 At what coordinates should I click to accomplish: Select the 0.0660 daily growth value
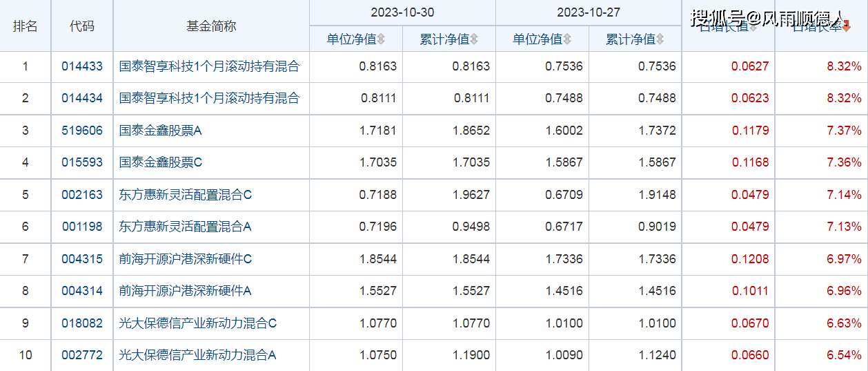click(x=750, y=355)
